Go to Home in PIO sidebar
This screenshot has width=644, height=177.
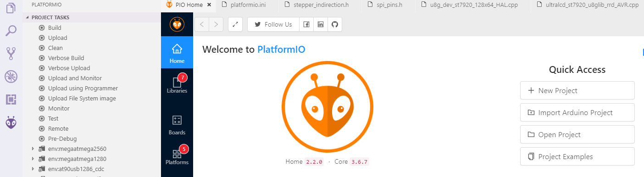(x=177, y=53)
